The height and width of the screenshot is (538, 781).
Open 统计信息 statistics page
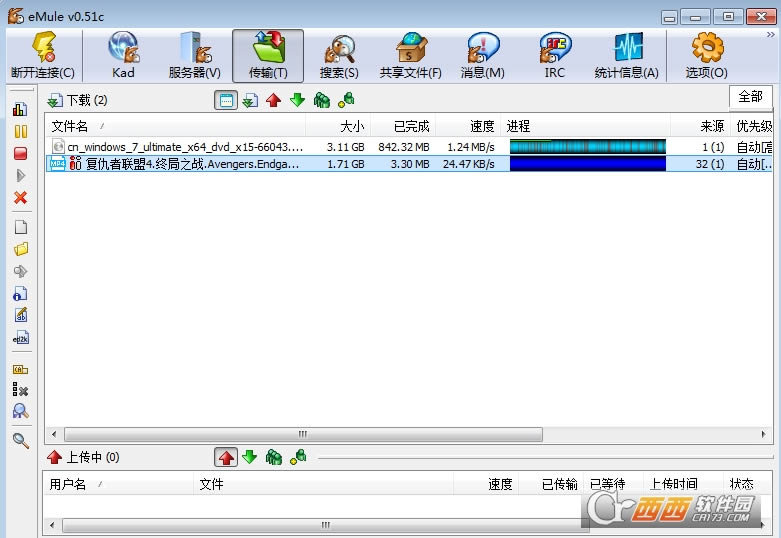626,56
